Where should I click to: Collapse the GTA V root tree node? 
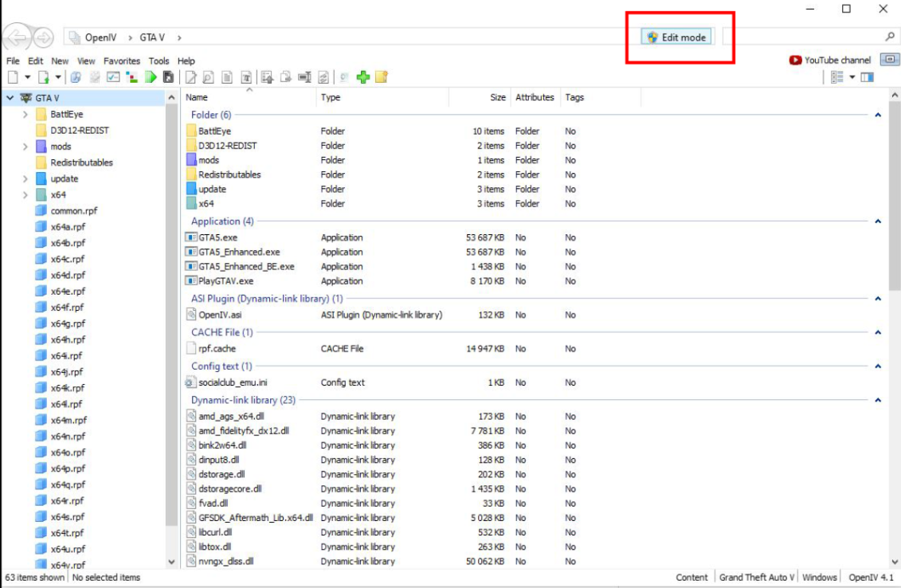tap(10, 98)
